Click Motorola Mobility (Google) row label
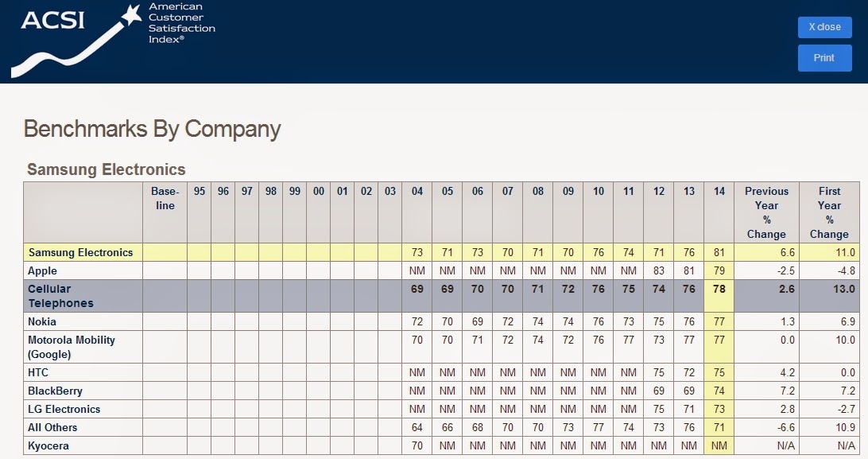Viewport: 868px width, 459px height. click(72, 347)
